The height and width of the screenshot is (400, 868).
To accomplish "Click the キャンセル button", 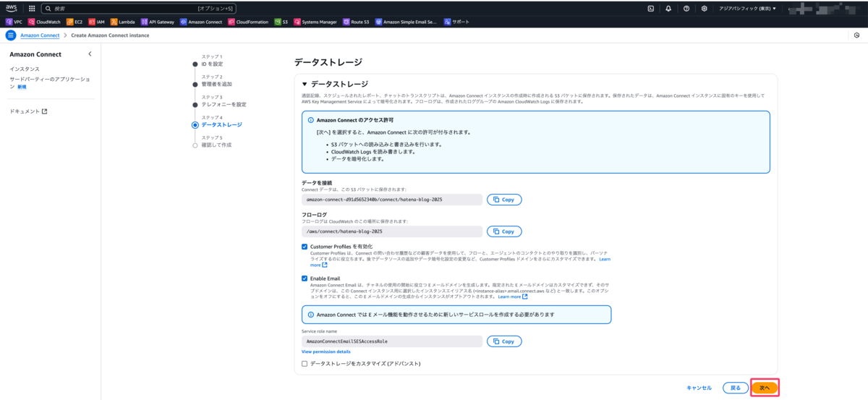I will click(x=699, y=388).
